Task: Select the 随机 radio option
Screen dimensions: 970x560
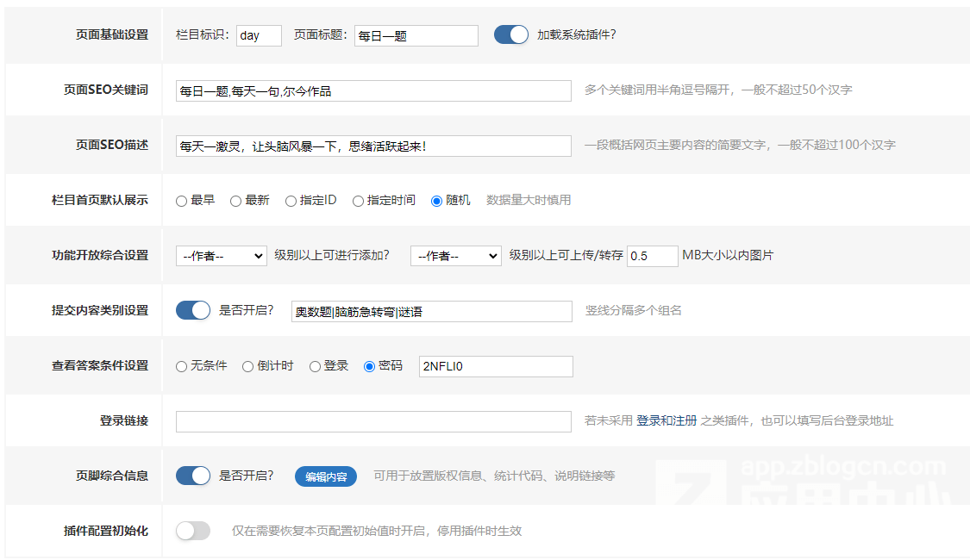Action: pos(436,201)
